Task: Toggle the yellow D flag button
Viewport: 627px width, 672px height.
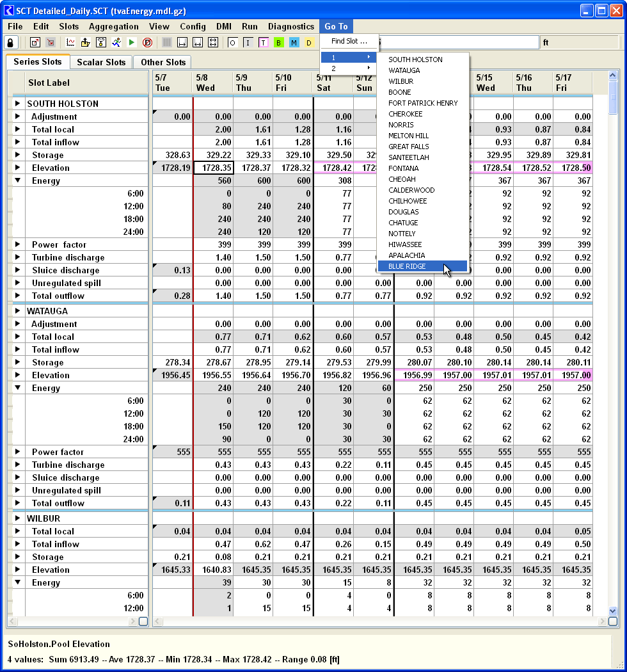Action: 309,42
